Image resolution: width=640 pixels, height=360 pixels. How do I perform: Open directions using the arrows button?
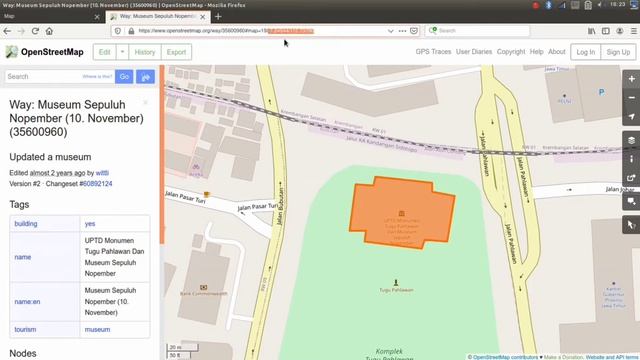pos(146,76)
